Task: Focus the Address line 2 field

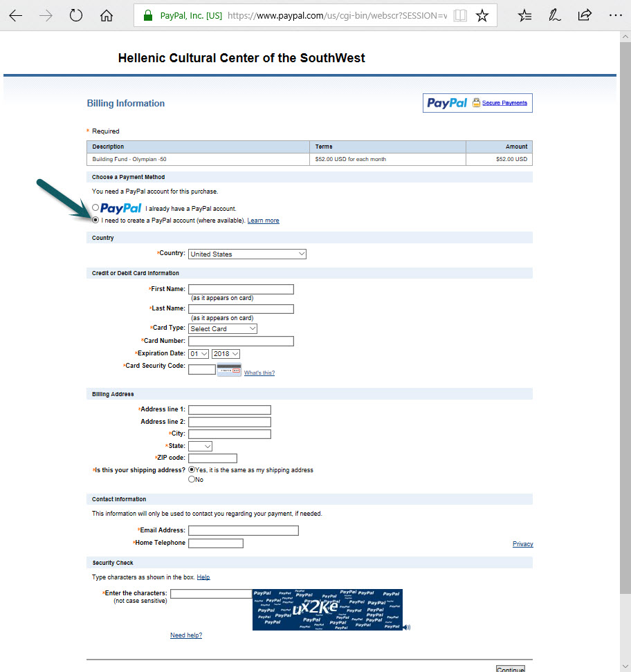Action: pos(230,422)
